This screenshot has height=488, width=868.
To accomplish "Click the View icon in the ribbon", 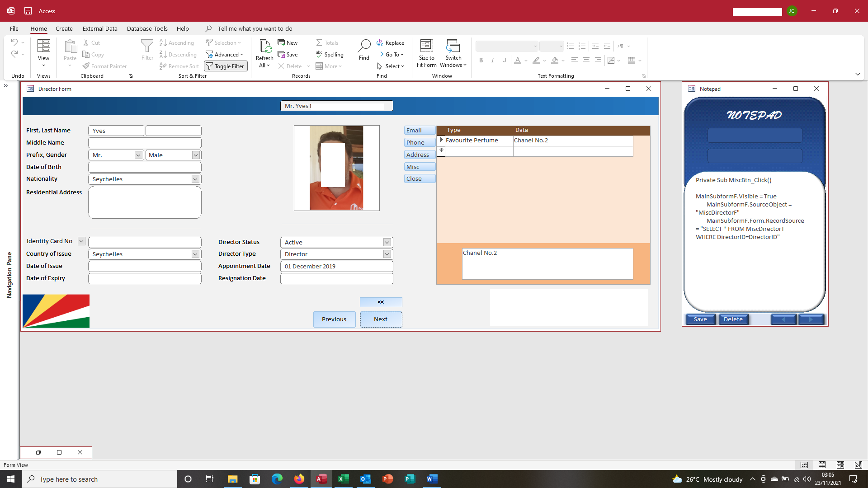I will coord(43,46).
